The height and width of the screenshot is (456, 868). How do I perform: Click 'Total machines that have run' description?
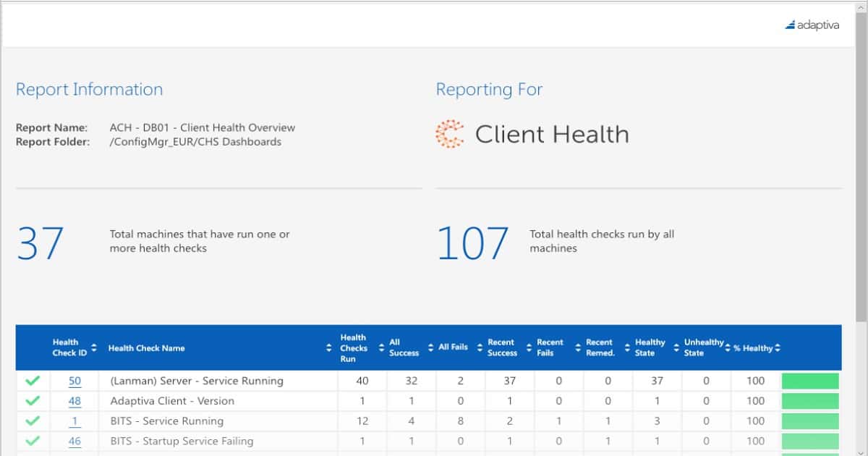pos(200,241)
